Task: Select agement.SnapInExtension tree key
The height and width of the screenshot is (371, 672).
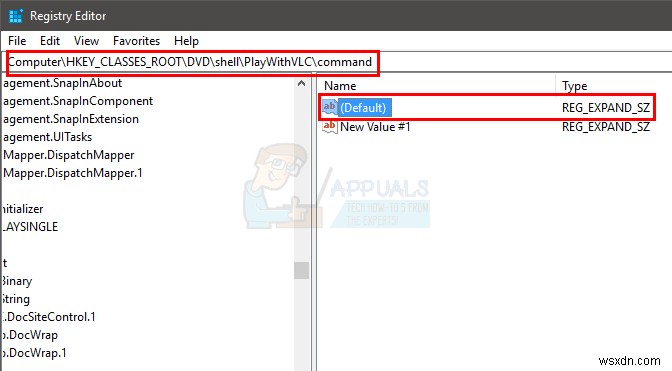Action: [x=71, y=119]
